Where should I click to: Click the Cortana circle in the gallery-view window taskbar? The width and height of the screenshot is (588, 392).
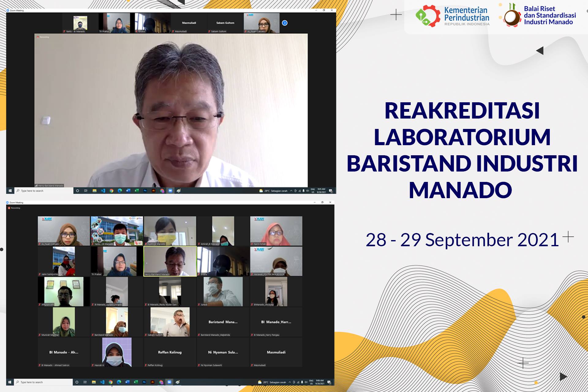(x=77, y=382)
